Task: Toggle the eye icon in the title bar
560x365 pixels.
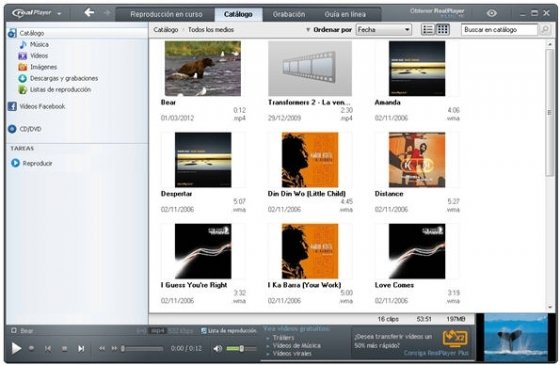Action: (x=491, y=13)
